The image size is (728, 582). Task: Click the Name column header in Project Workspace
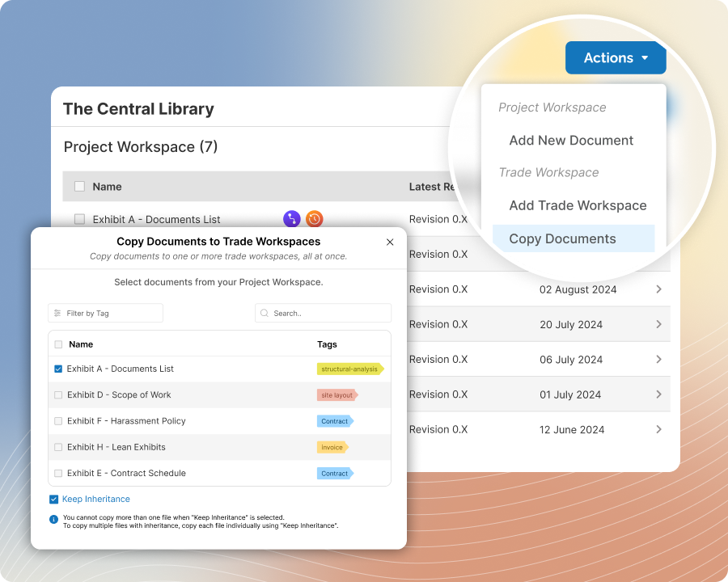coord(107,187)
